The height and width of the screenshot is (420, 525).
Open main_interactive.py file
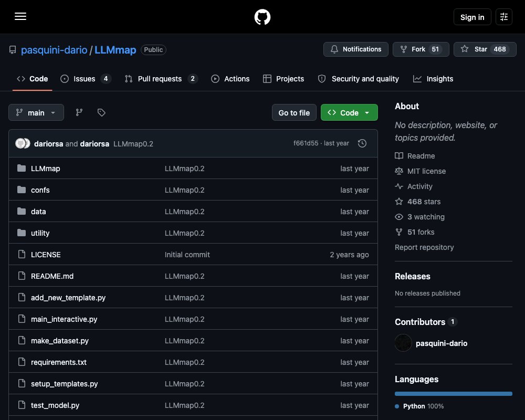coord(64,319)
